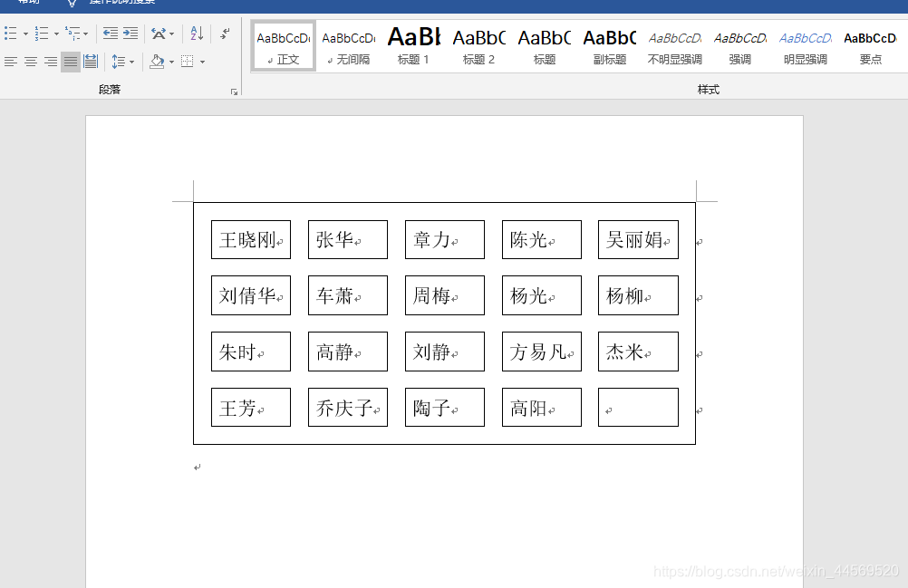Open numbering style dropdown
Screen dimensions: 908x588
click(56, 34)
